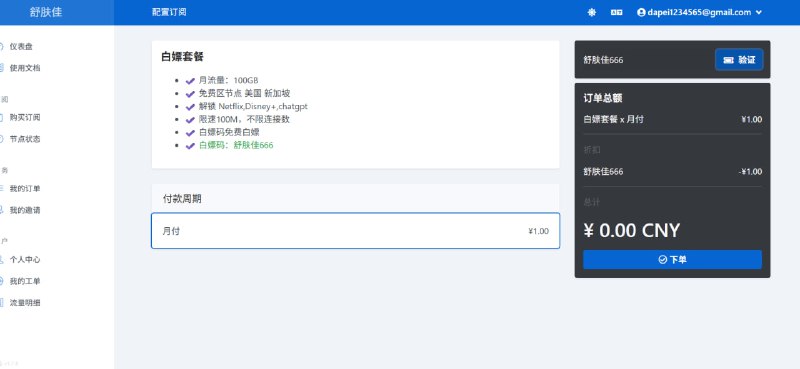Click the 配置订阅 page title
This screenshot has width=800, height=369.
pyautogui.click(x=169, y=12)
